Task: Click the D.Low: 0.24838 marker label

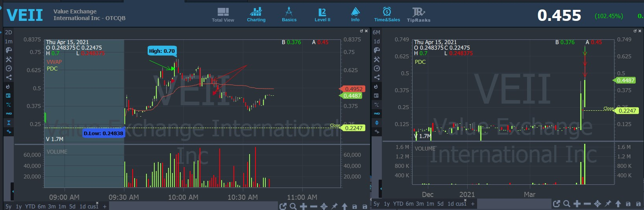Action: 103,133
